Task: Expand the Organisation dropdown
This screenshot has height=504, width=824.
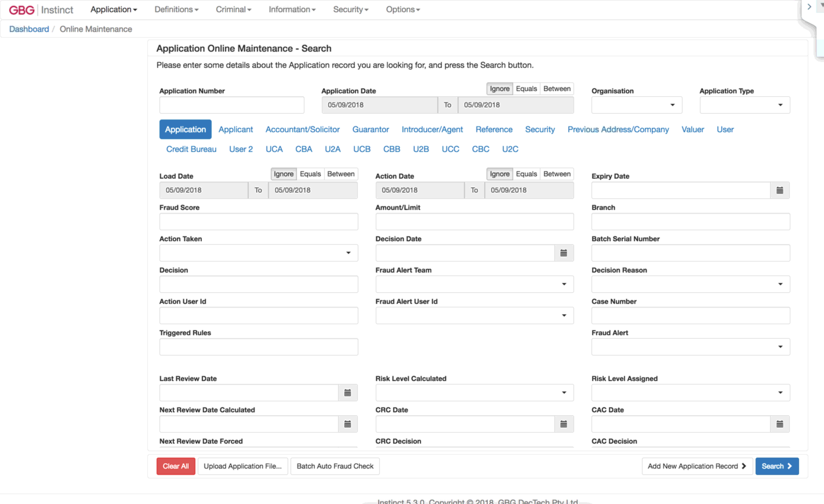Action: [636, 105]
